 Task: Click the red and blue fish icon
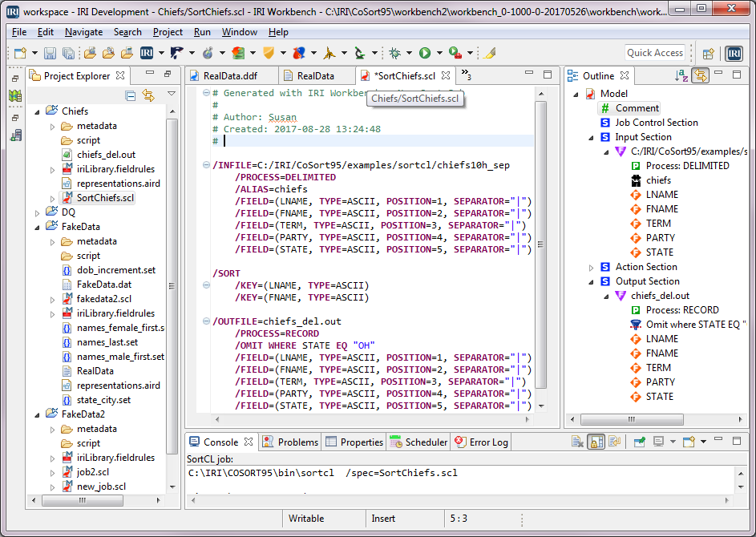point(299,53)
